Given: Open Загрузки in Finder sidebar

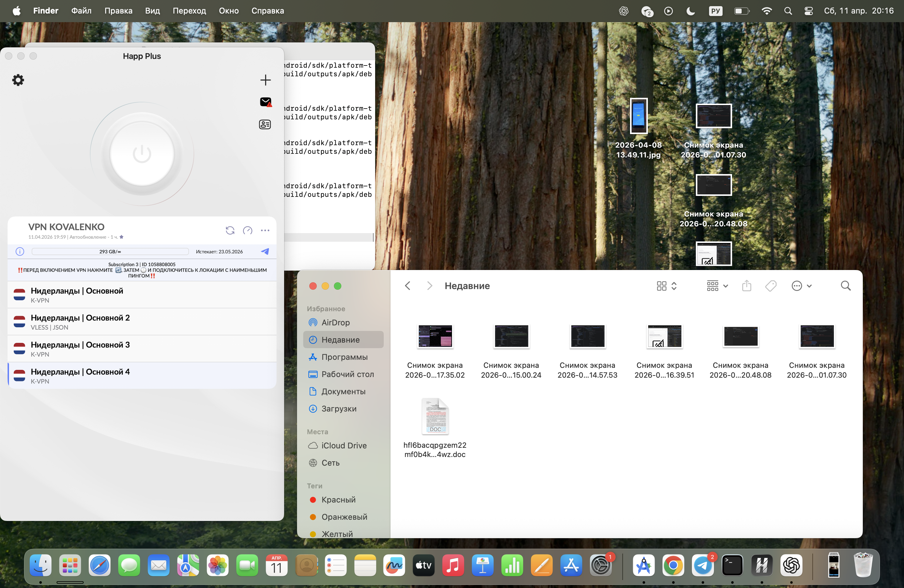Looking at the screenshot, I should 339,409.
